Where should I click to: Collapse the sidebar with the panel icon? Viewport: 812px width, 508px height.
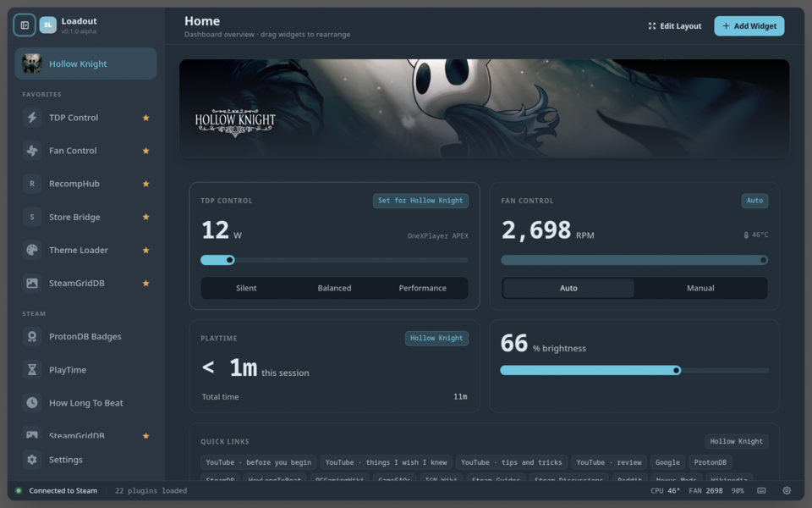(25, 25)
